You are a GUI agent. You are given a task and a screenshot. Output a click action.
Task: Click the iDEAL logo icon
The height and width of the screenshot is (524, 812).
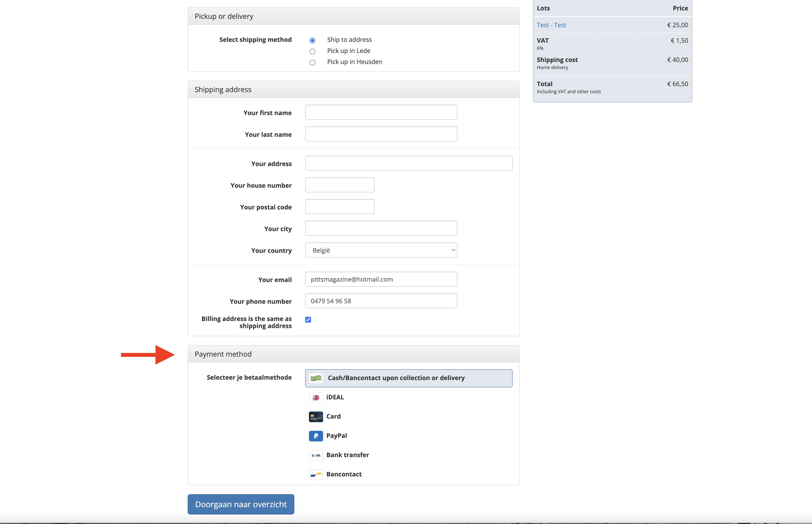click(316, 397)
